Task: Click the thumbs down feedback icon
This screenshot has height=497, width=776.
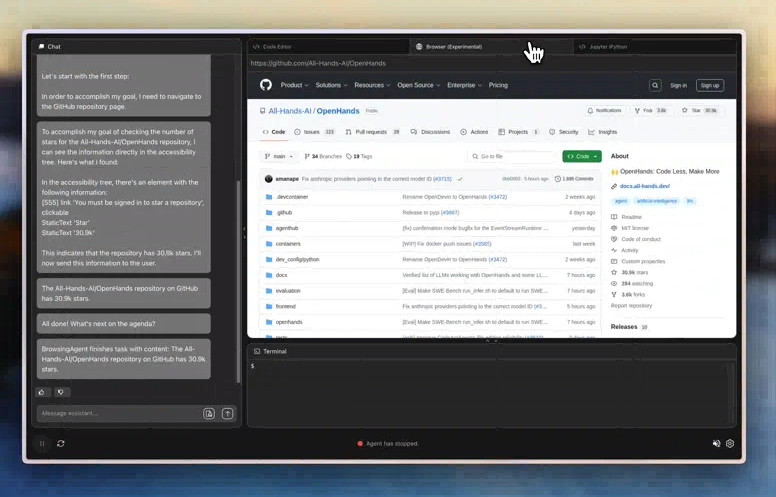Action: click(61, 392)
